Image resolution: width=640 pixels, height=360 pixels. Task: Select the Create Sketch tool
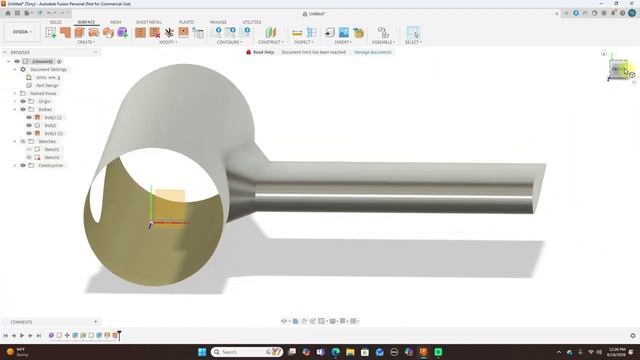[x=51, y=33]
